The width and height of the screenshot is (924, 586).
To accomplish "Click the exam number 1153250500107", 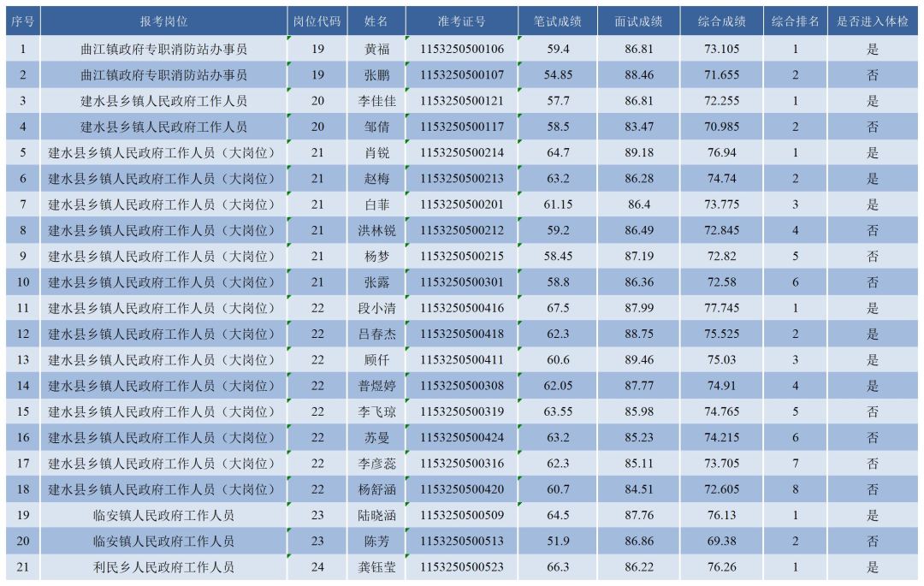I will click(462, 75).
